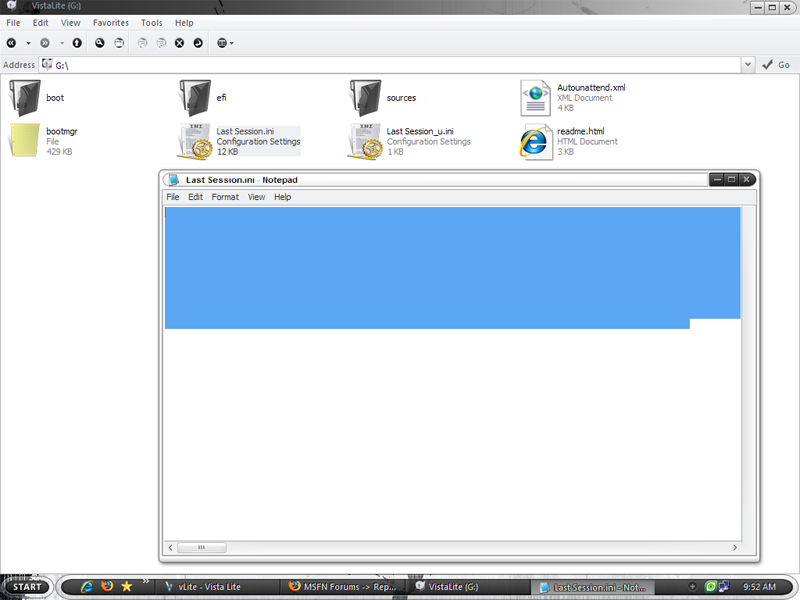Click the Undo toolbar icon

[198, 43]
